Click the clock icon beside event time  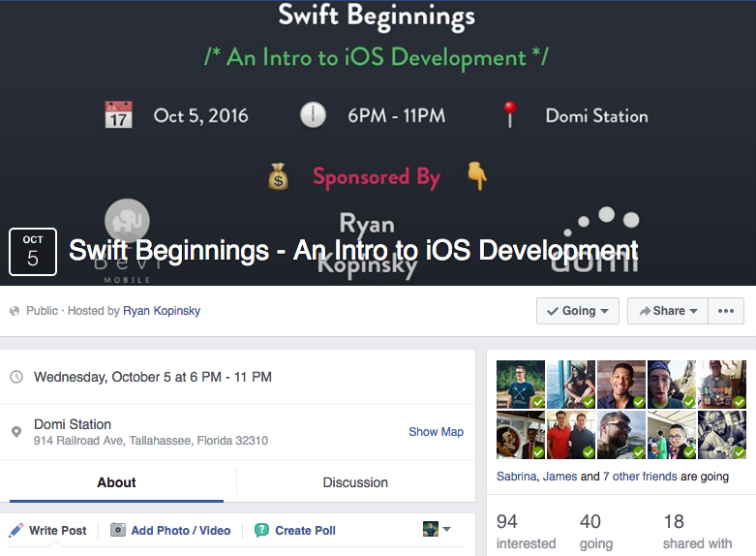click(x=16, y=377)
